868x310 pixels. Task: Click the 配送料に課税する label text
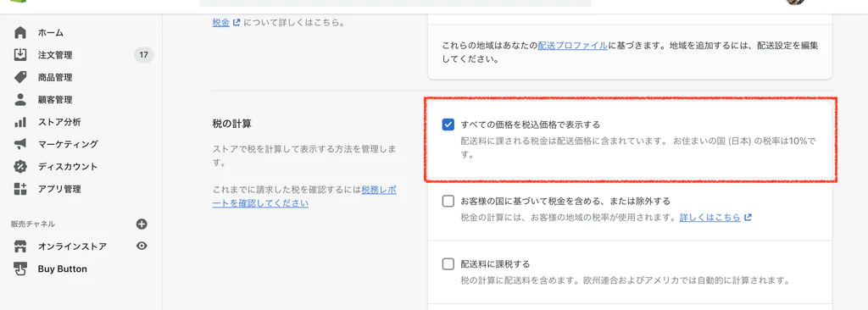(x=495, y=264)
